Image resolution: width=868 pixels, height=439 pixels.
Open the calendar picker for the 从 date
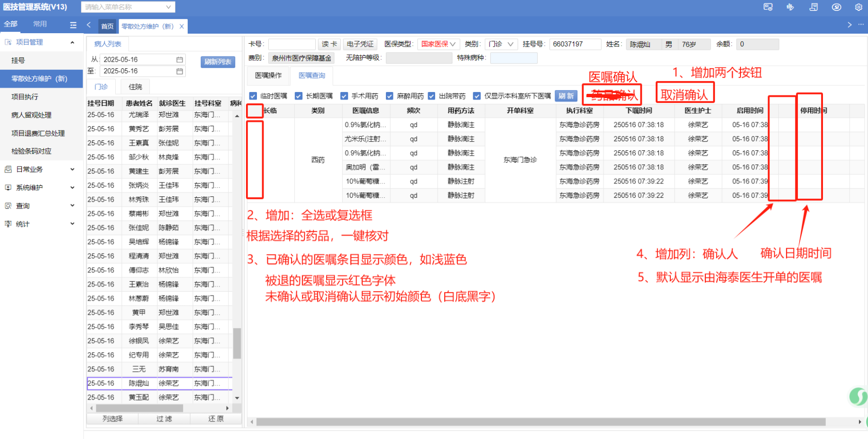[x=180, y=60]
